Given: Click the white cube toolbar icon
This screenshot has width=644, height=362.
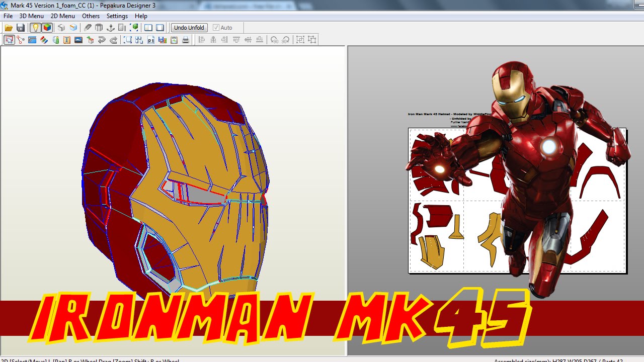Looking at the screenshot, I should click(x=61, y=28).
